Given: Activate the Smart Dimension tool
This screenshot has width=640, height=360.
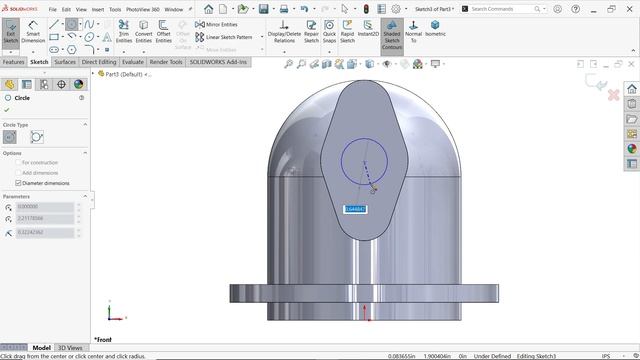Looking at the screenshot, I should tap(33, 32).
